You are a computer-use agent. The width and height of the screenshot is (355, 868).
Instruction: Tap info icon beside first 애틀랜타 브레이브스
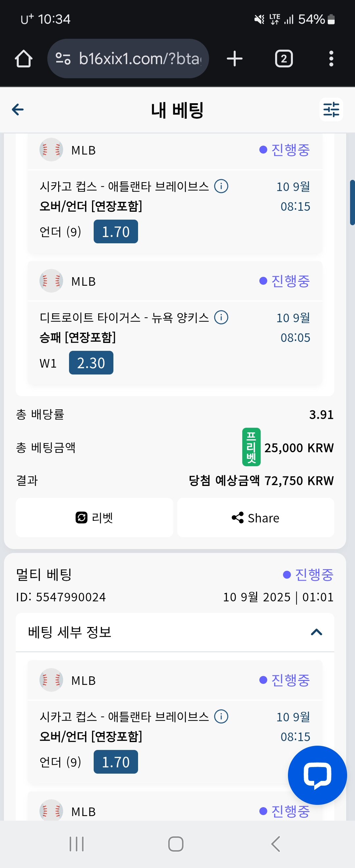(x=221, y=186)
